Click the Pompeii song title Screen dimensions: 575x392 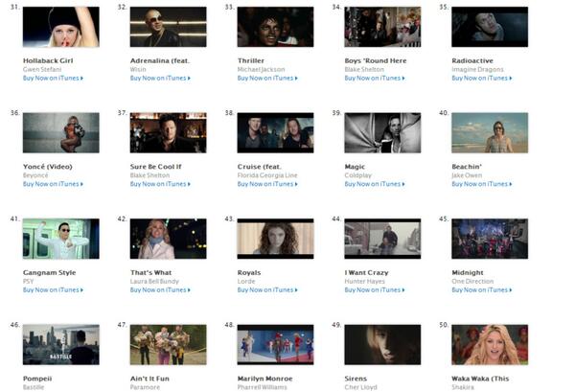pyautogui.click(x=37, y=379)
